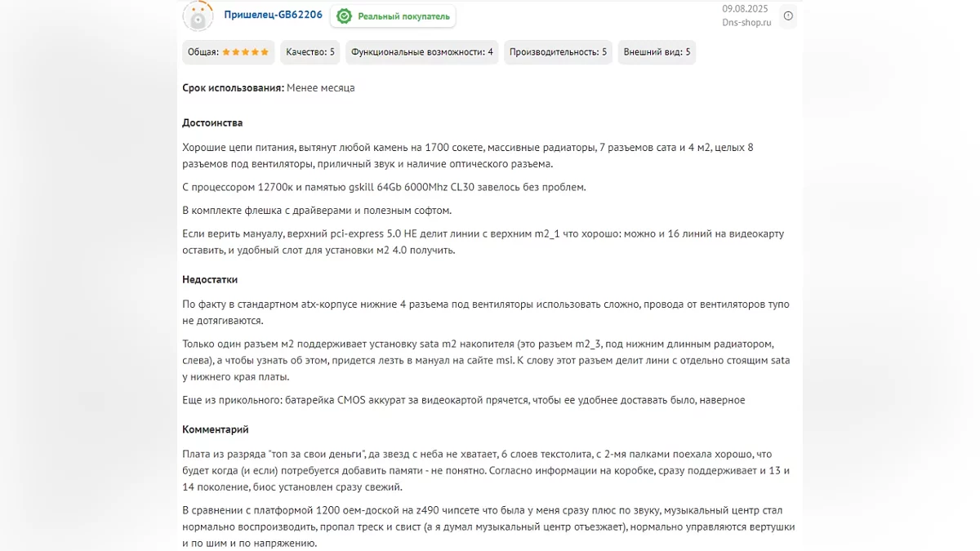Click the review date 09.08.2025
Screen dimensions: 980x551
pos(745,9)
